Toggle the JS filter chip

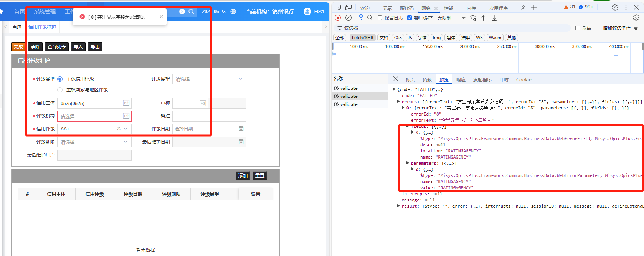pos(410,38)
